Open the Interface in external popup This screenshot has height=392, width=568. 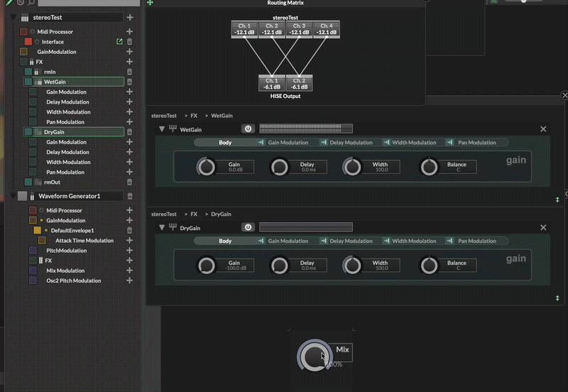coord(119,42)
